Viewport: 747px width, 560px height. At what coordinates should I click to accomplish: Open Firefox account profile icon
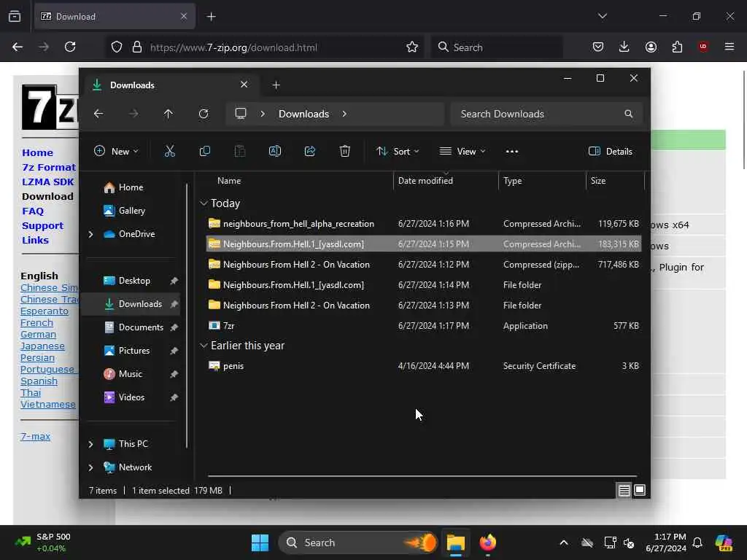click(651, 47)
